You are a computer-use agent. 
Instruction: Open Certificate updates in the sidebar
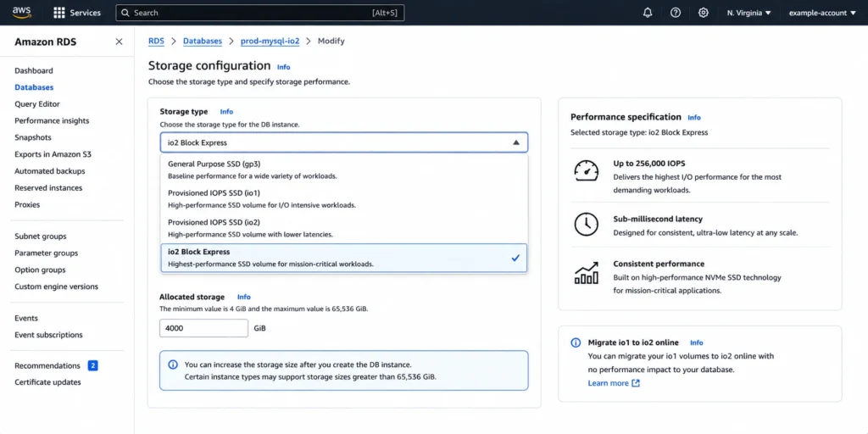tap(47, 382)
